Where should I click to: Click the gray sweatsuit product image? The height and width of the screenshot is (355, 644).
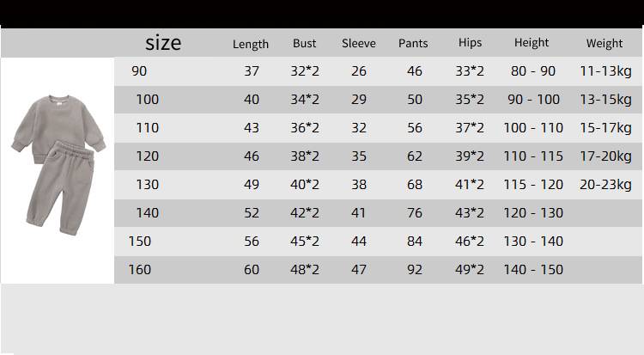coord(57,159)
